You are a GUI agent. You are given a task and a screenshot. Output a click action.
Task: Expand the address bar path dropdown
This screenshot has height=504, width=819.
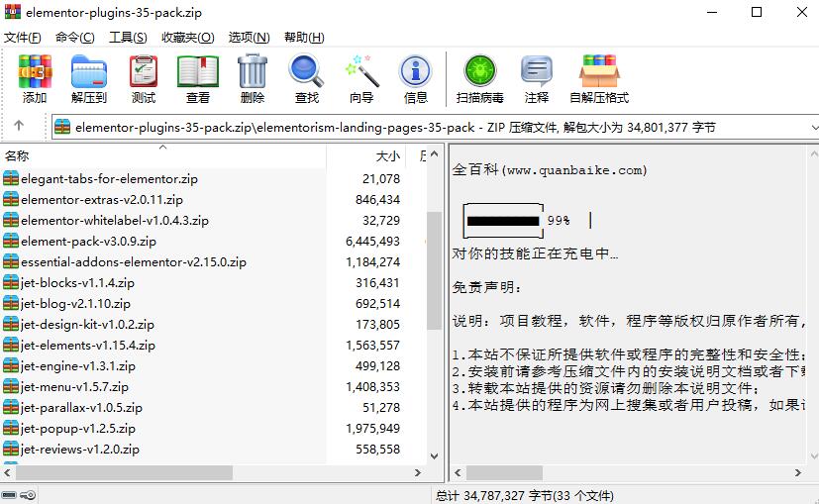click(814, 128)
